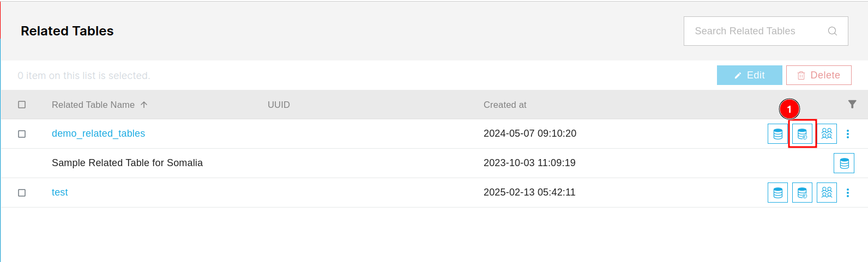Open the demo_related_tables link
Viewport: 868px width, 262px height.
point(98,133)
